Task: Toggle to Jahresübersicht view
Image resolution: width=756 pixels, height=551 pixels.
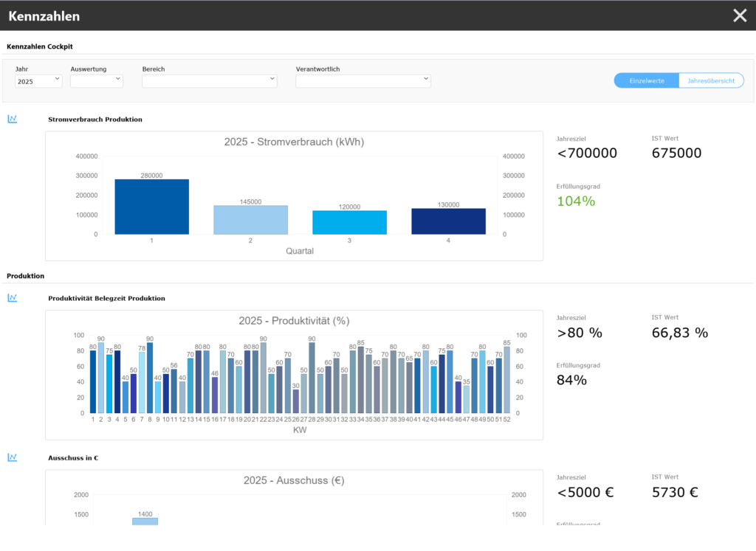Action: click(x=711, y=80)
